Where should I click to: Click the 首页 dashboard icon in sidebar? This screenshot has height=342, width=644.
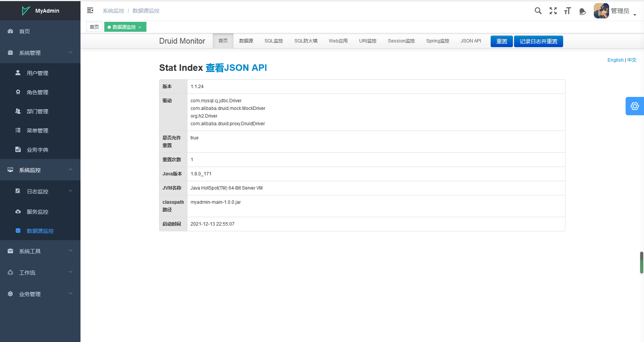10,31
